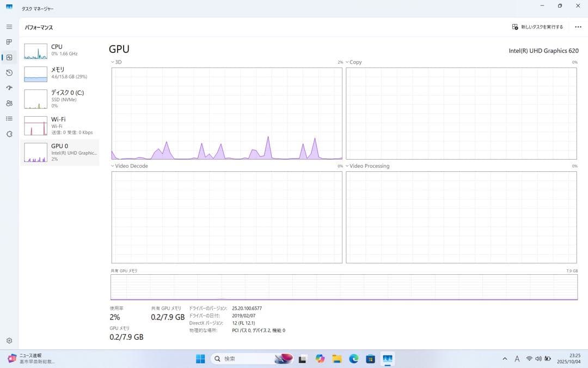Open the Processes page from the sidebar
The width and height of the screenshot is (588, 368).
coord(9,41)
